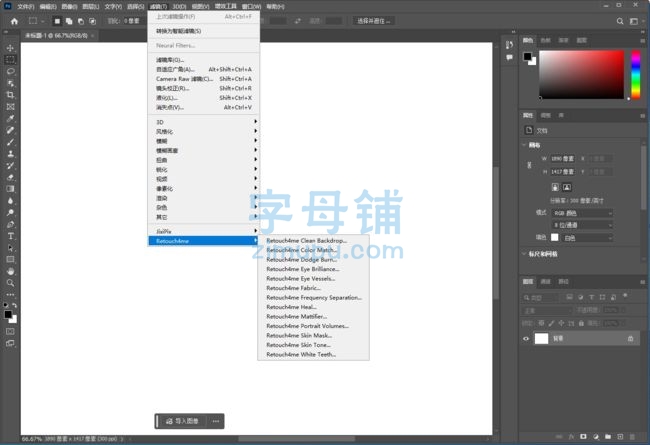Click the rainbow hue slider strip
Image resolution: width=650 pixels, height=445 pixels.
tap(635, 75)
